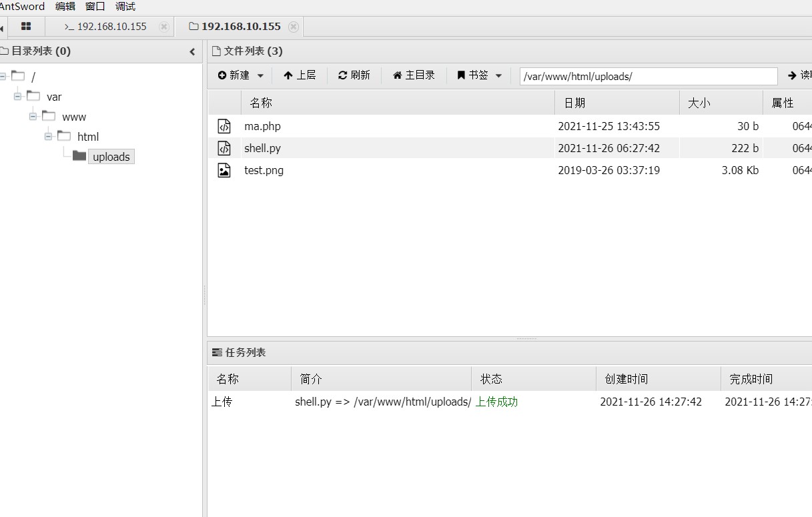812x517 pixels.
Task: Click the left tab-scroll arrow
Action: 2,27
